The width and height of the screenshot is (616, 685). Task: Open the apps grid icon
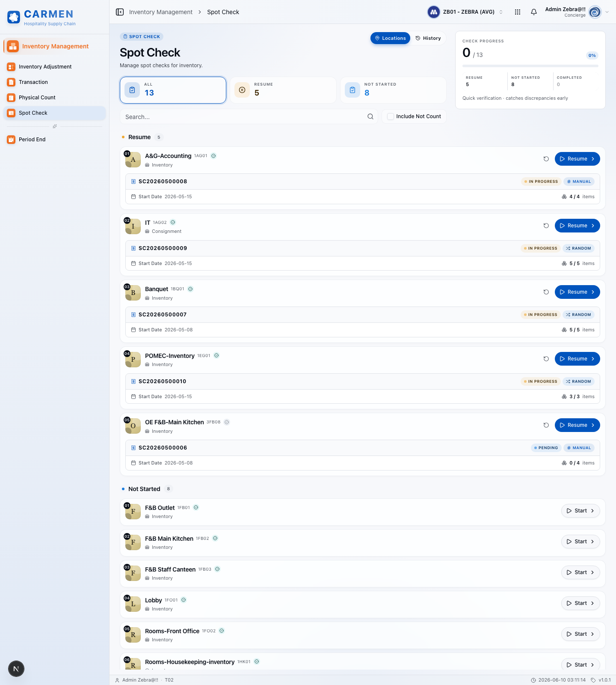[518, 12]
